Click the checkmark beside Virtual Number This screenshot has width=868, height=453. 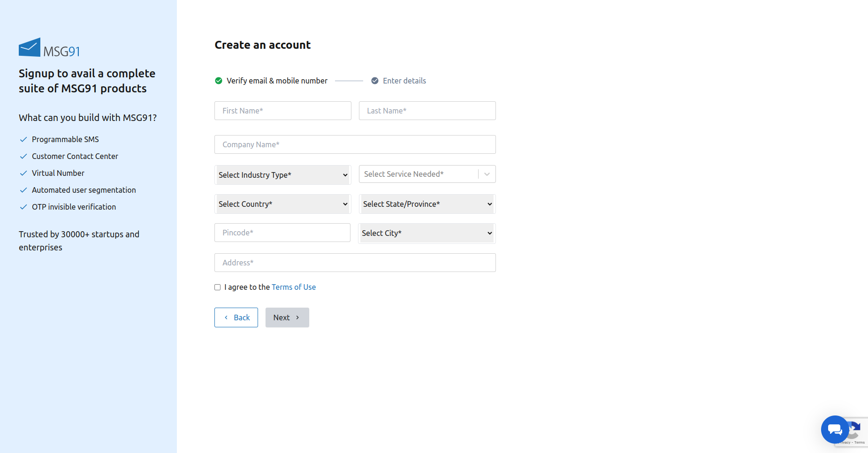[23, 173]
